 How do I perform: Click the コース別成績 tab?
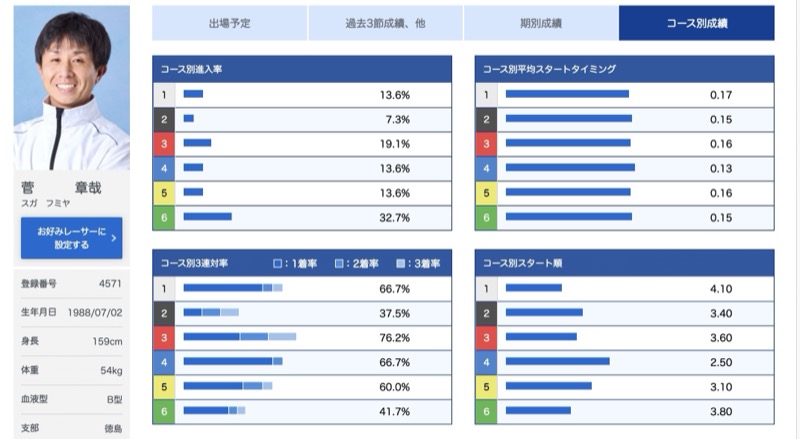pos(696,22)
